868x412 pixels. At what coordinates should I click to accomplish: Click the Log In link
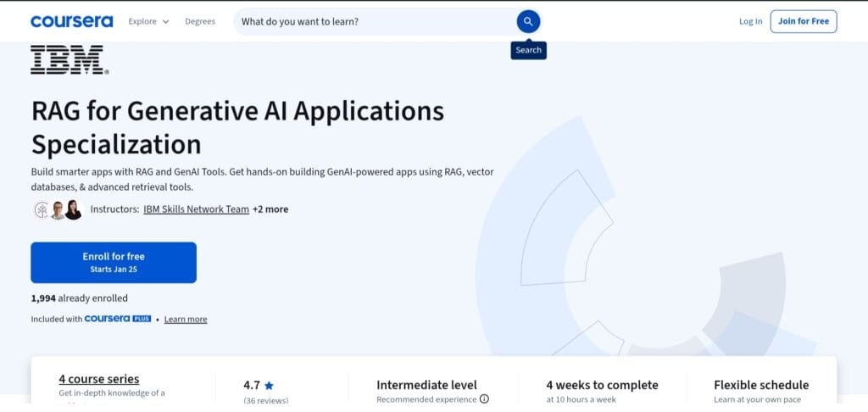point(751,21)
